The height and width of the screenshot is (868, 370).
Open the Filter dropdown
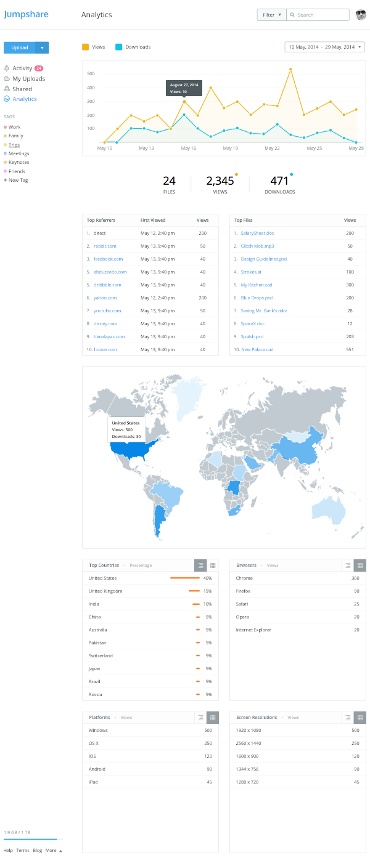point(271,14)
